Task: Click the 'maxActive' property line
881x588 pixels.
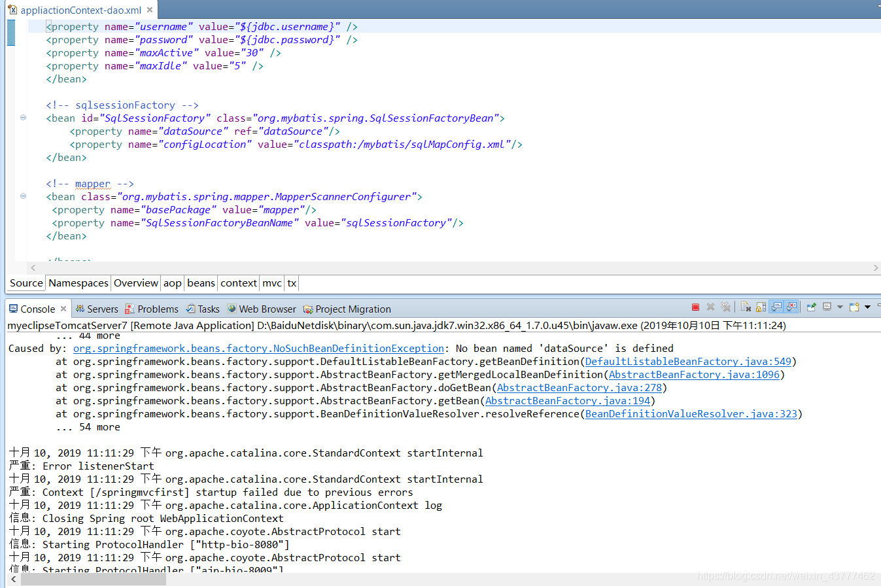Action: point(164,53)
